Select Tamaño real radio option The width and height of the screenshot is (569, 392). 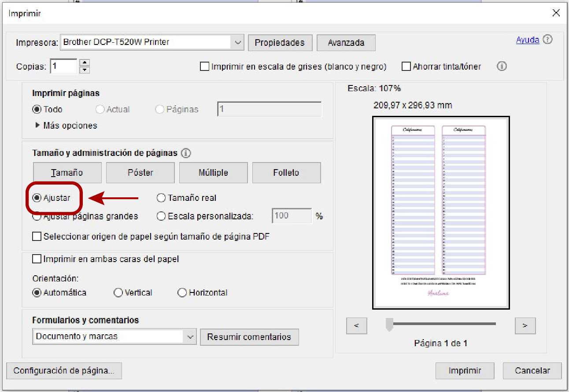point(161,198)
